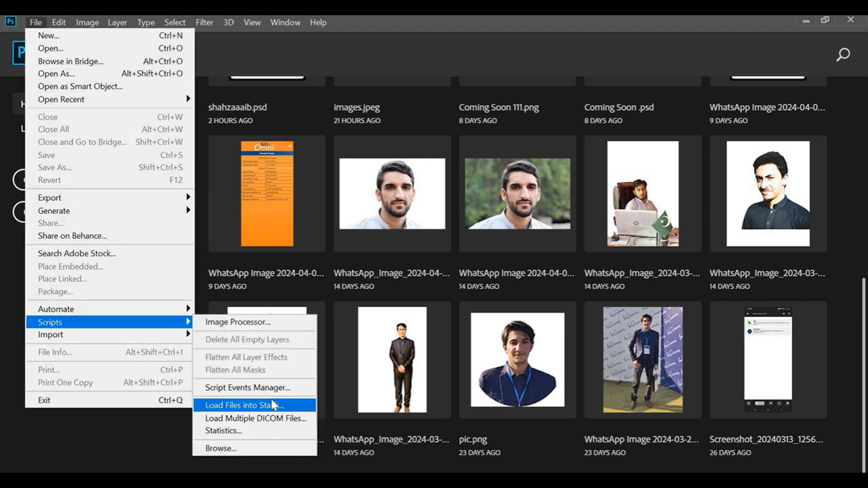This screenshot has height=488, width=868.
Task: Choose New... from File menu
Action: point(110,35)
